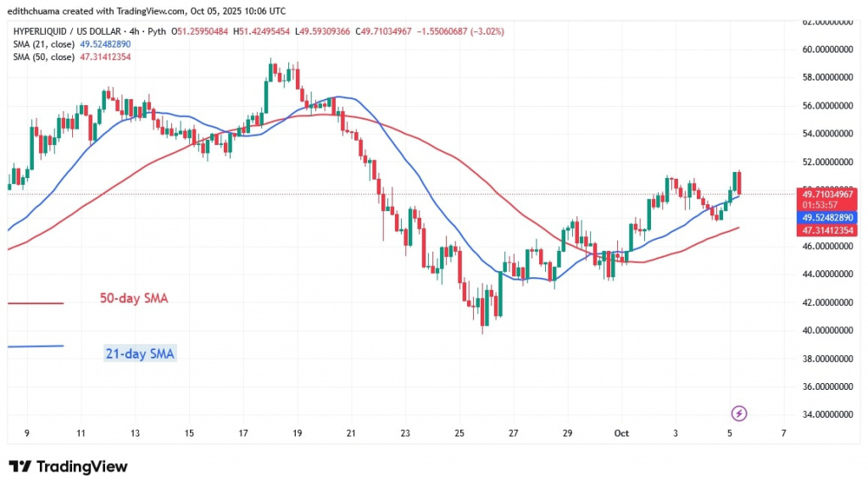Click the 34.00000000 price axis value

827,414
